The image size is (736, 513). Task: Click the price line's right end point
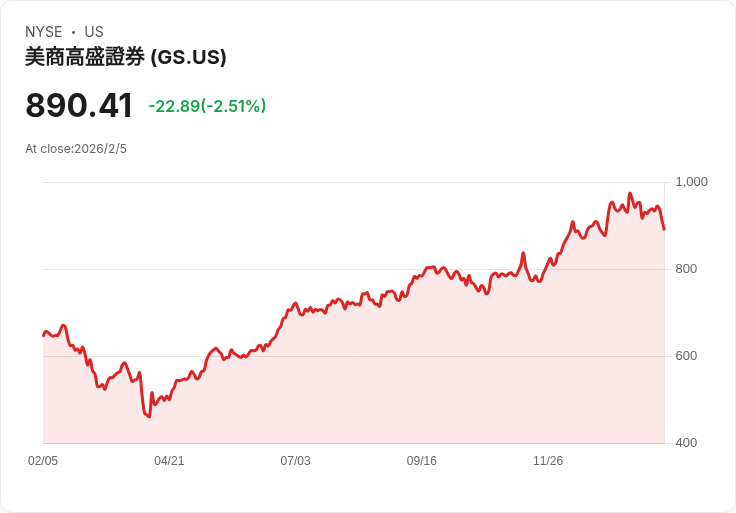[x=664, y=229]
